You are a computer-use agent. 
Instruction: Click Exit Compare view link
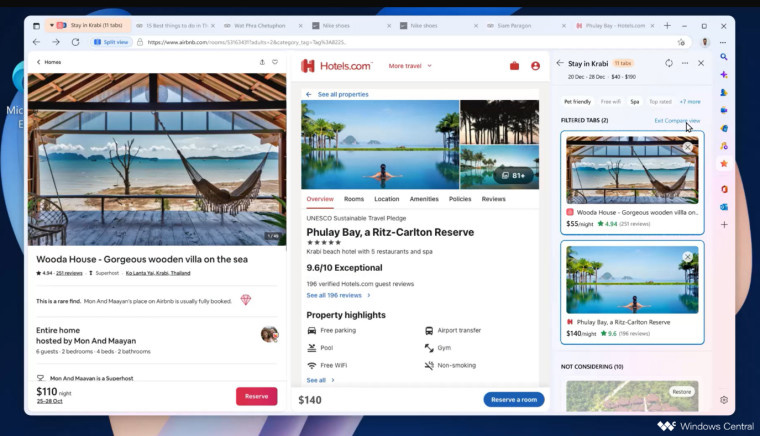click(677, 121)
